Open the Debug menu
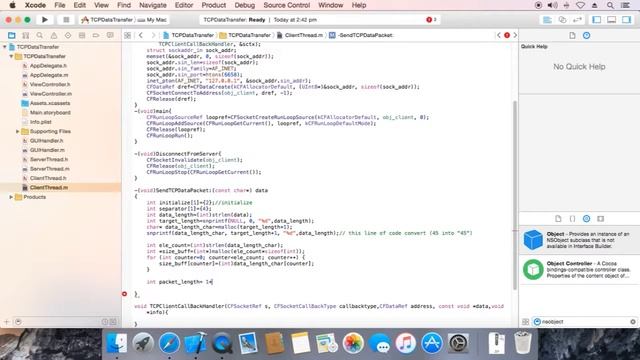640x360 pixels. tap(244, 5)
